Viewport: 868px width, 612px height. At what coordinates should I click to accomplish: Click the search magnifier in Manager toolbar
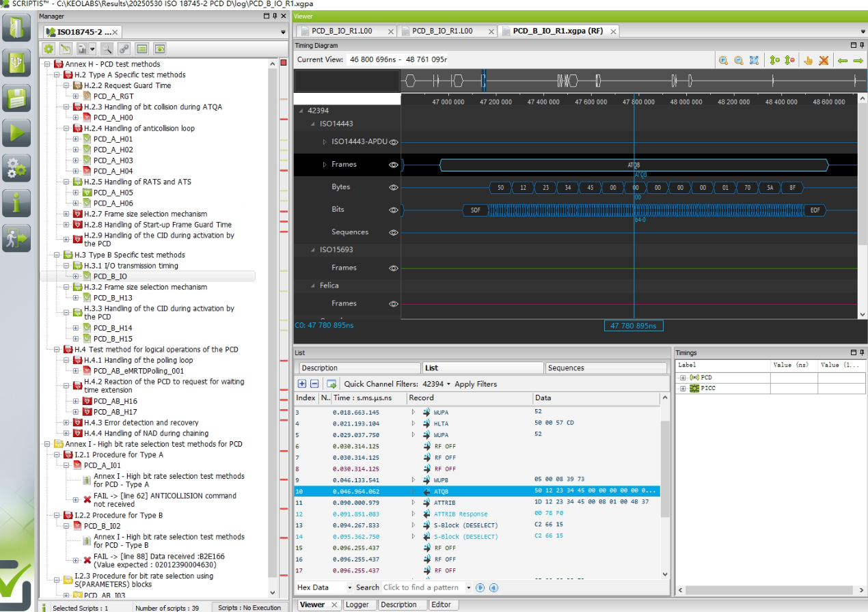point(107,48)
